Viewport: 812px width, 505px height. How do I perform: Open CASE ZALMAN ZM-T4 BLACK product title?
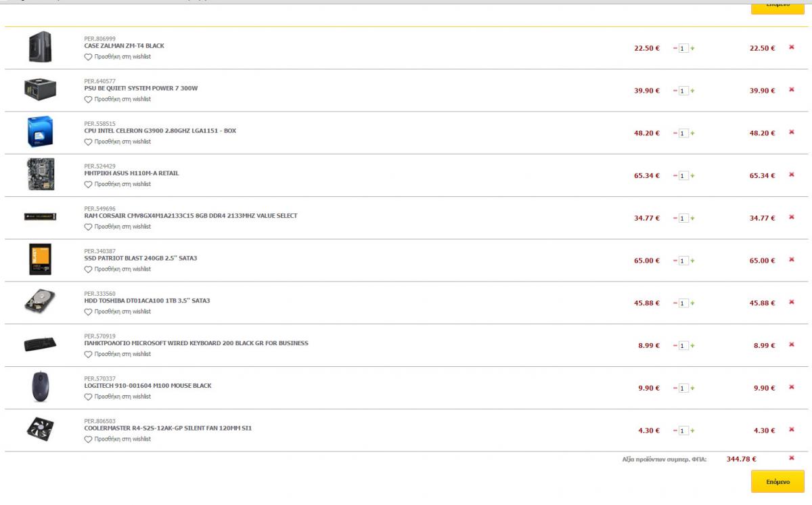124,46
